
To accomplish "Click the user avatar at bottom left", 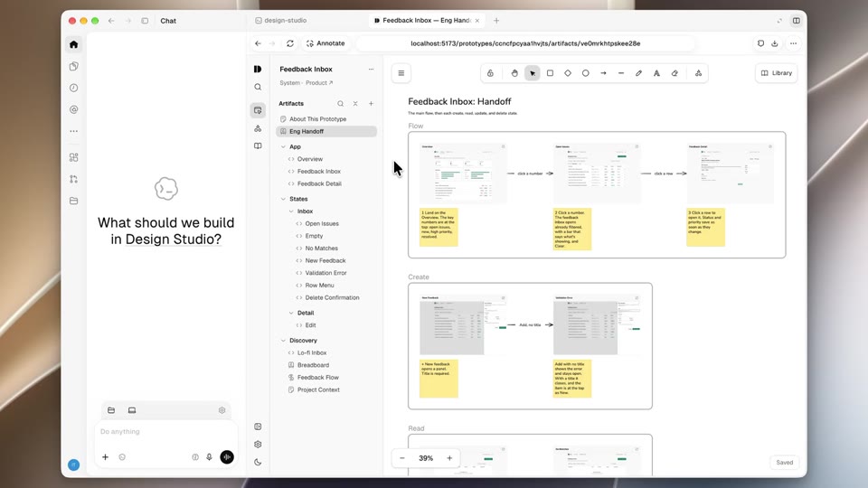I will (x=73, y=465).
